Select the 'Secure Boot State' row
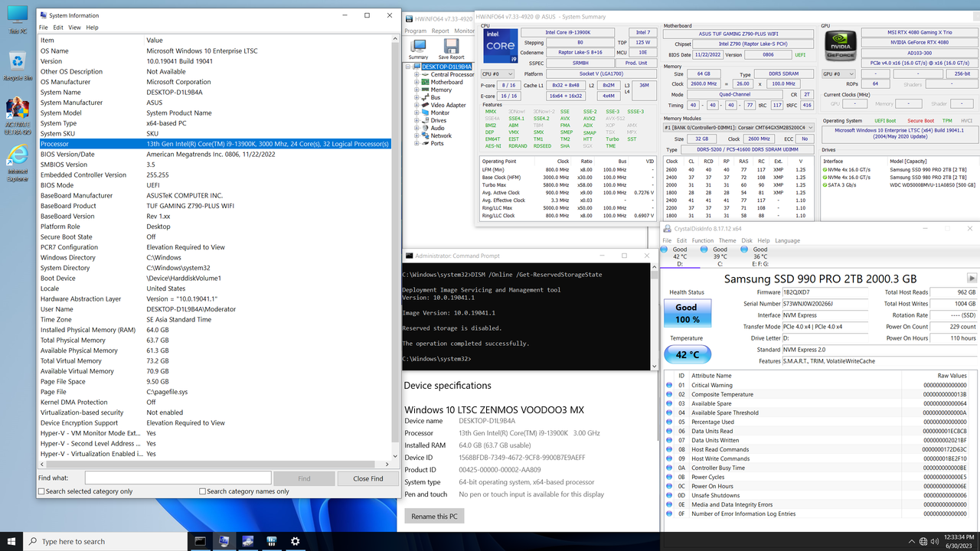This screenshot has width=980, height=551. [x=214, y=236]
